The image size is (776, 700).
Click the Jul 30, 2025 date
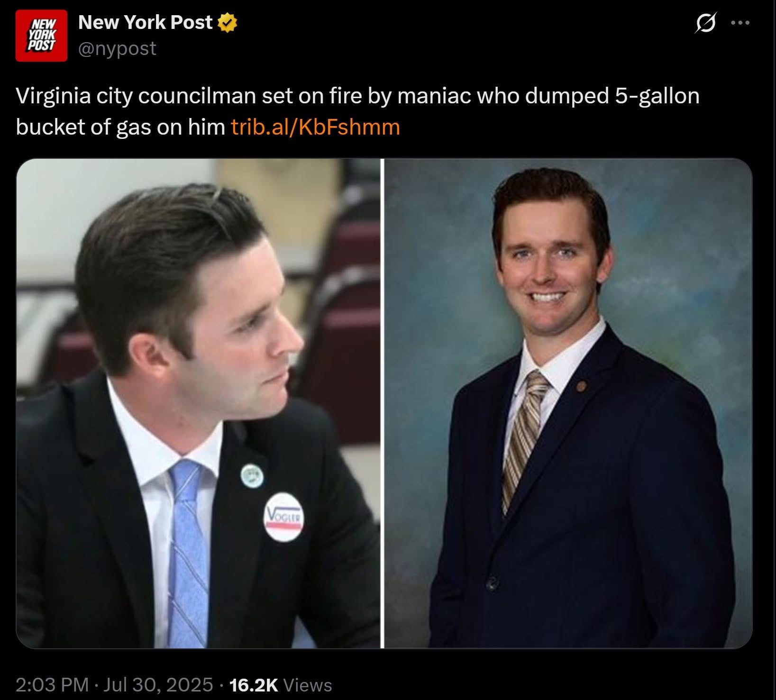click(x=158, y=684)
